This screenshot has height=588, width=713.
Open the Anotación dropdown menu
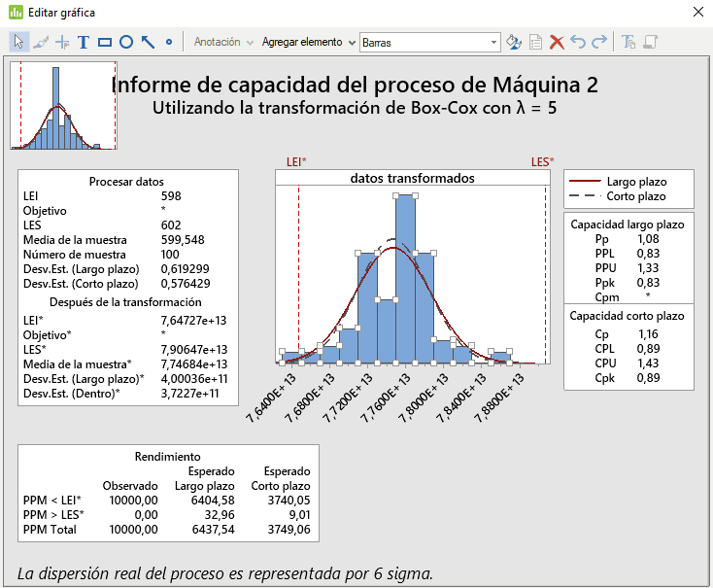tap(223, 42)
